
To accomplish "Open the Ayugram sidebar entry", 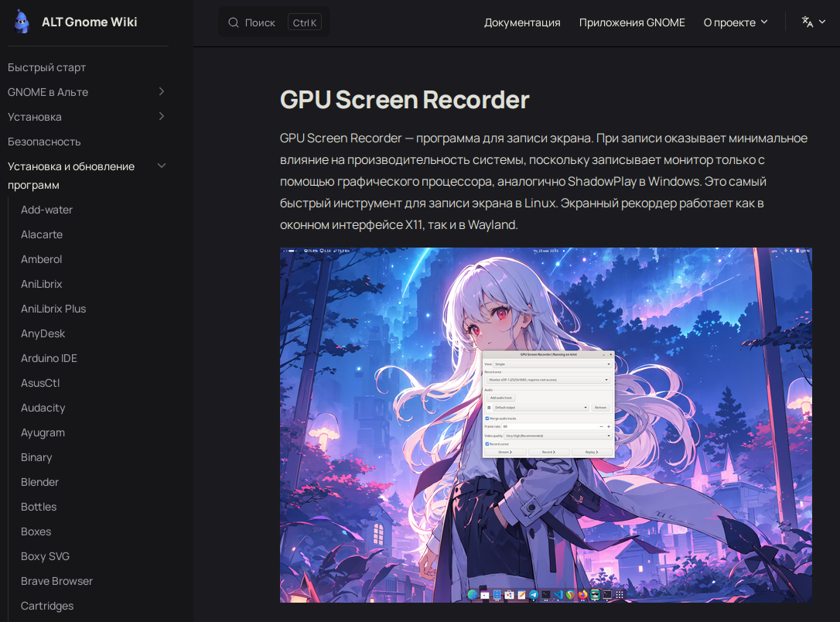I will coord(43,432).
